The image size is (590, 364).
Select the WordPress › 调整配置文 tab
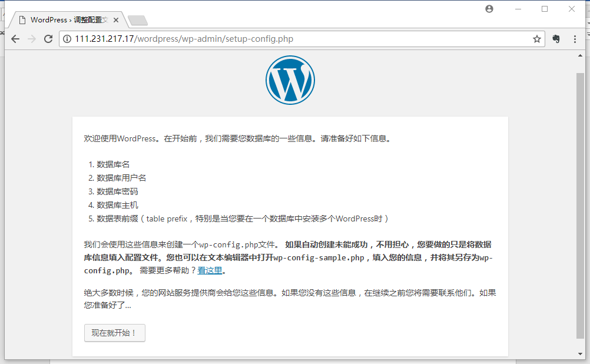click(65, 19)
